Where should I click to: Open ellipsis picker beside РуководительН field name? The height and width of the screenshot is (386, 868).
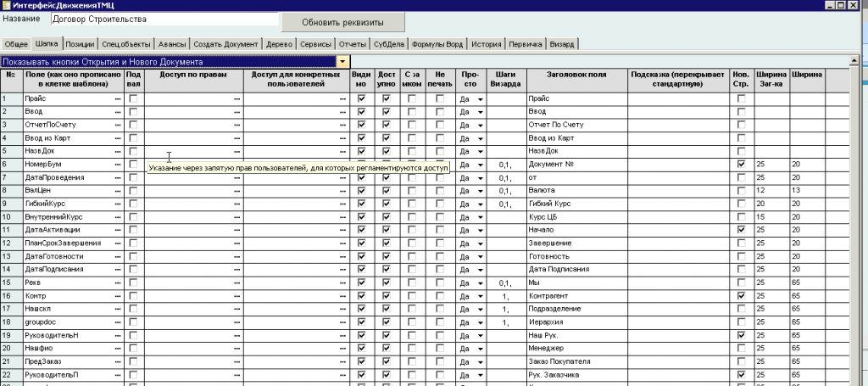(x=117, y=336)
